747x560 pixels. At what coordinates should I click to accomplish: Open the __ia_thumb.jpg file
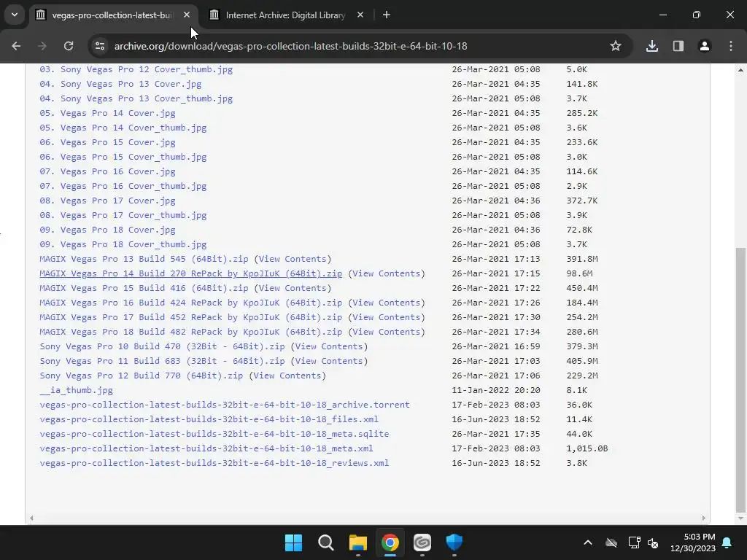[x=76, y=391]
